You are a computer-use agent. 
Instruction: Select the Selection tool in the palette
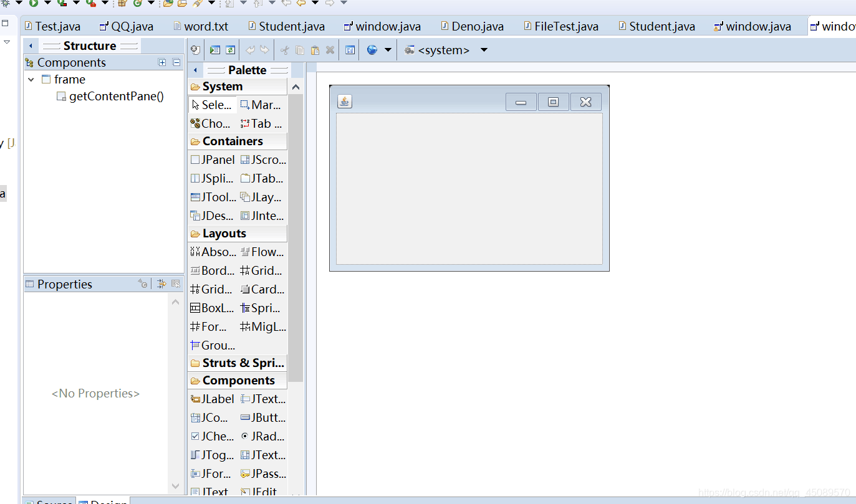(212, 105)
